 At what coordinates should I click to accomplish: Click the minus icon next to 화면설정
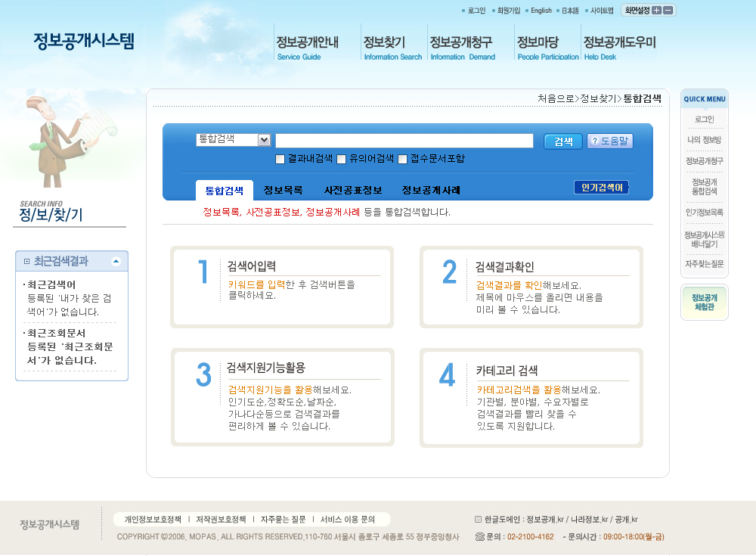(x=668, y=11)
